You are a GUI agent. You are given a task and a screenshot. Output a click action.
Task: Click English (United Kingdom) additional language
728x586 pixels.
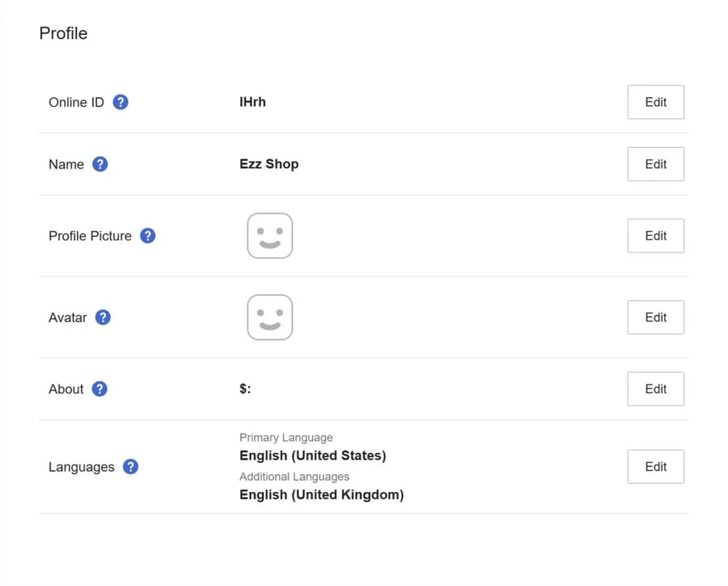pyautogui.click(x=321, y=495)
